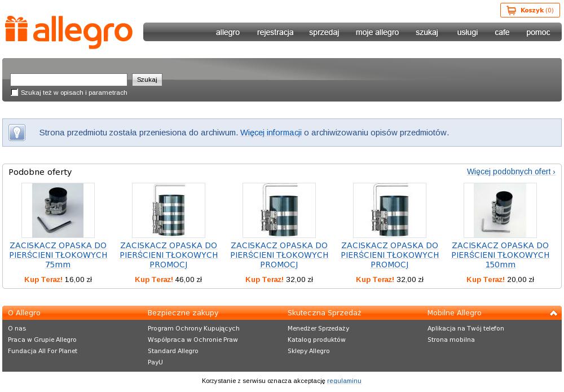View thumbnail of the 46,00 zł clamp offer

click(x=169, y=210)
